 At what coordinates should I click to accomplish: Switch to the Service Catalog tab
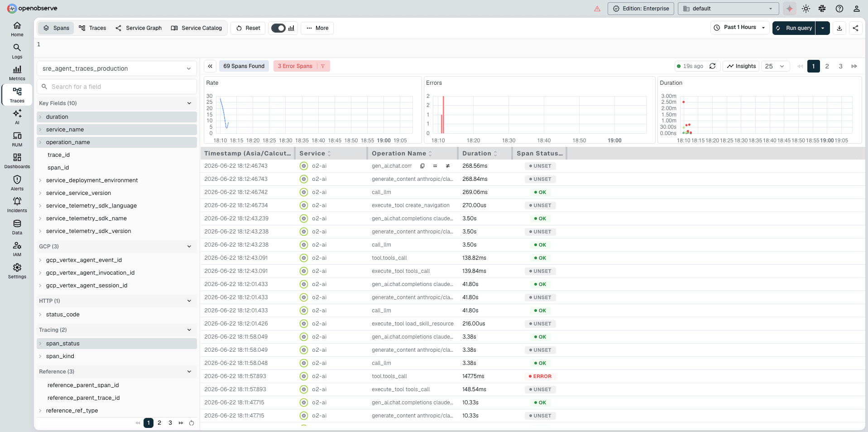coord(197,28)
